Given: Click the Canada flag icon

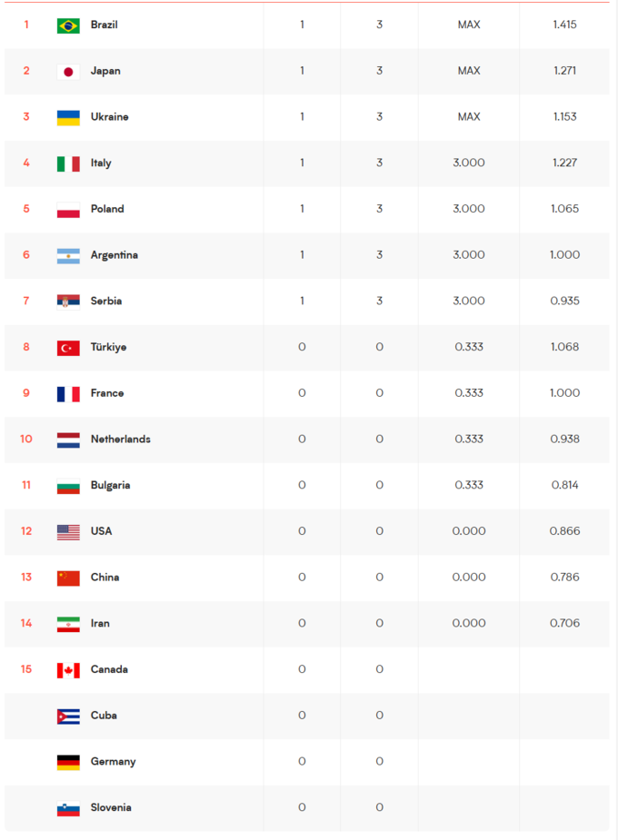Looking at the screenshot, I should (68, 670).
